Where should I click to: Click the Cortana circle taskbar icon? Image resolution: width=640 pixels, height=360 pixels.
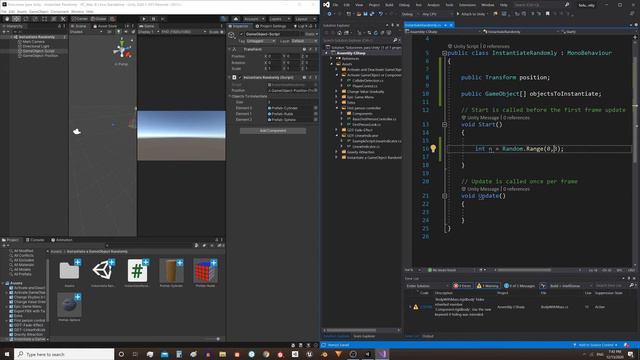(121, 354)
